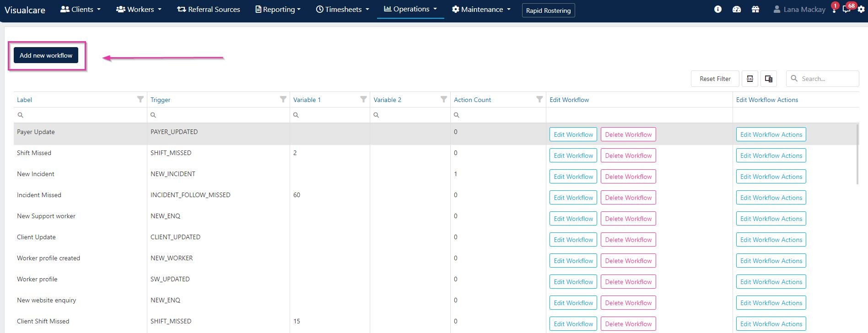Delete Workflow for SW_UPDATED row
Screen dimensions: 868x333
628,282
